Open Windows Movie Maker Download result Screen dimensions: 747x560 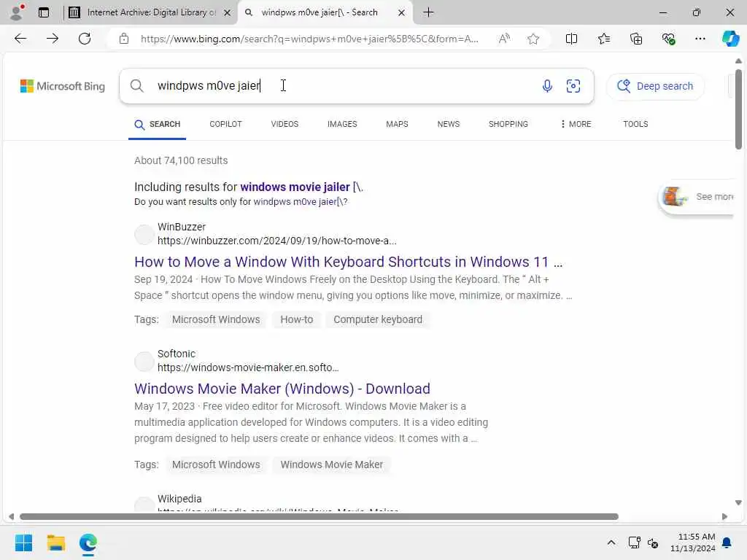pos(282,389)
